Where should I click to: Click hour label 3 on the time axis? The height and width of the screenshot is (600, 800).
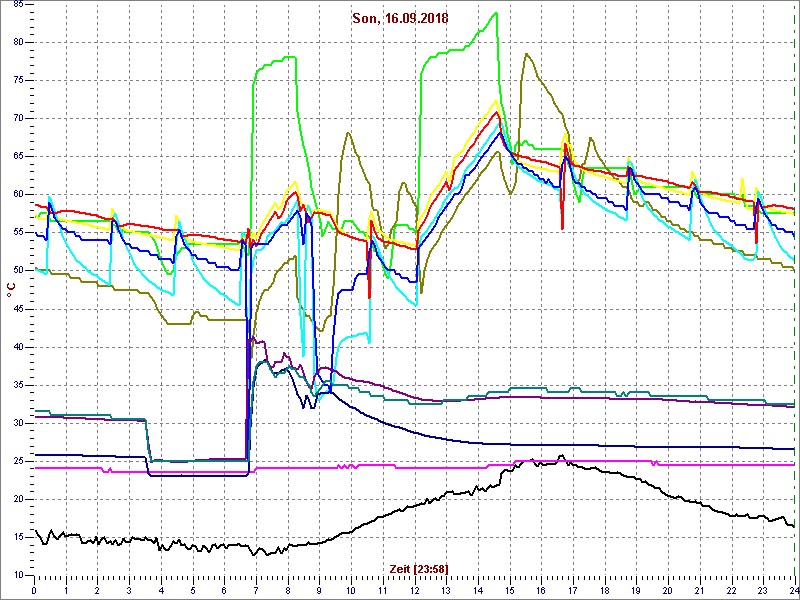tap(129, 590)
